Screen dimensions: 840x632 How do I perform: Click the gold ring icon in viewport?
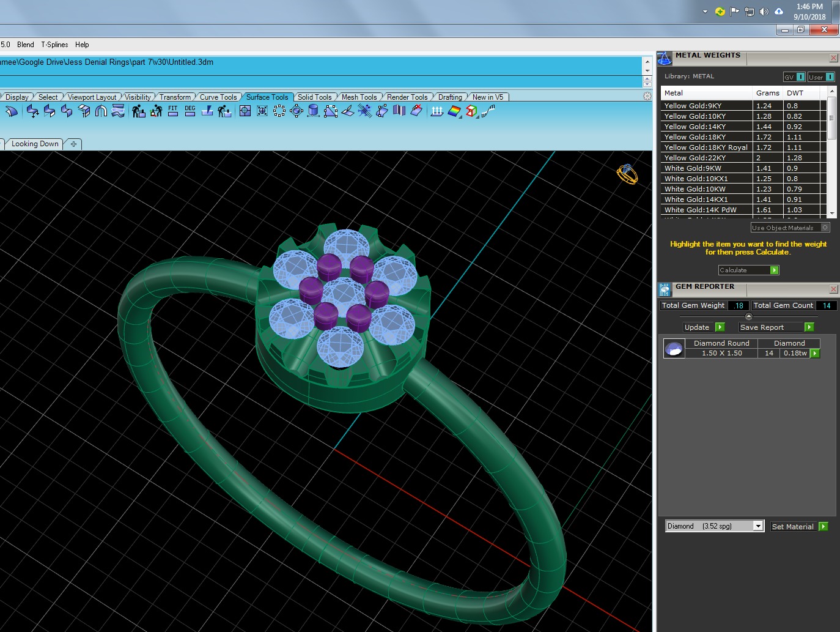coord(627,174)
